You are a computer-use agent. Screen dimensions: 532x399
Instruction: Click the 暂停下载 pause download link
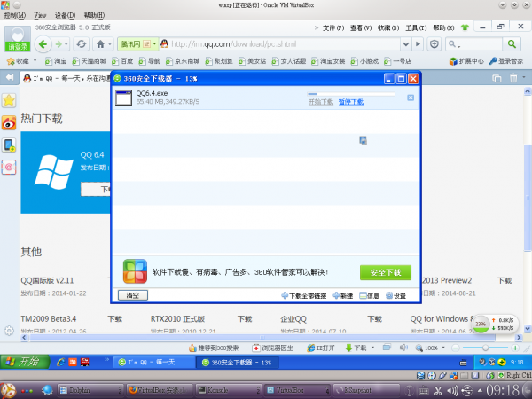(x=351, y=102)
